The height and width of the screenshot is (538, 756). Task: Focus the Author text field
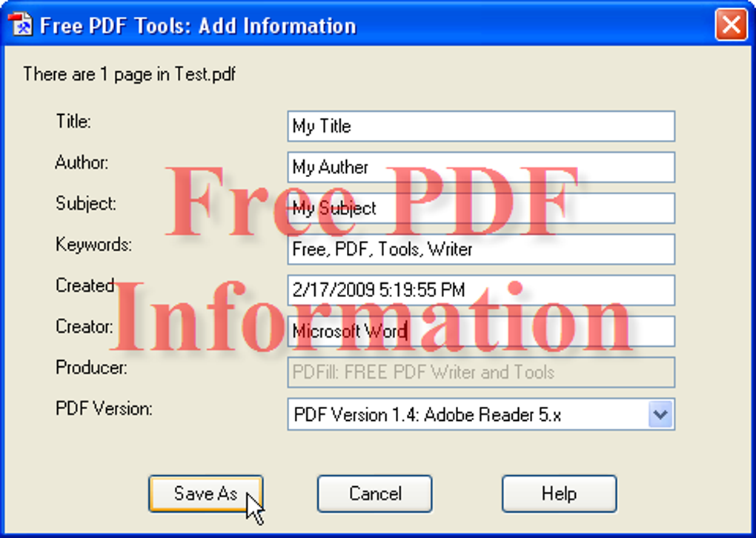pos(480,167)
